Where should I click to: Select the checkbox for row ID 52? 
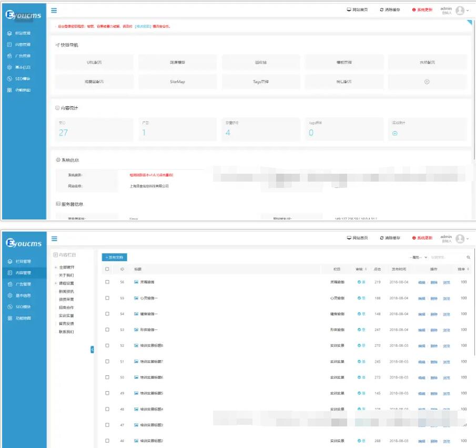tap(107, 346)
